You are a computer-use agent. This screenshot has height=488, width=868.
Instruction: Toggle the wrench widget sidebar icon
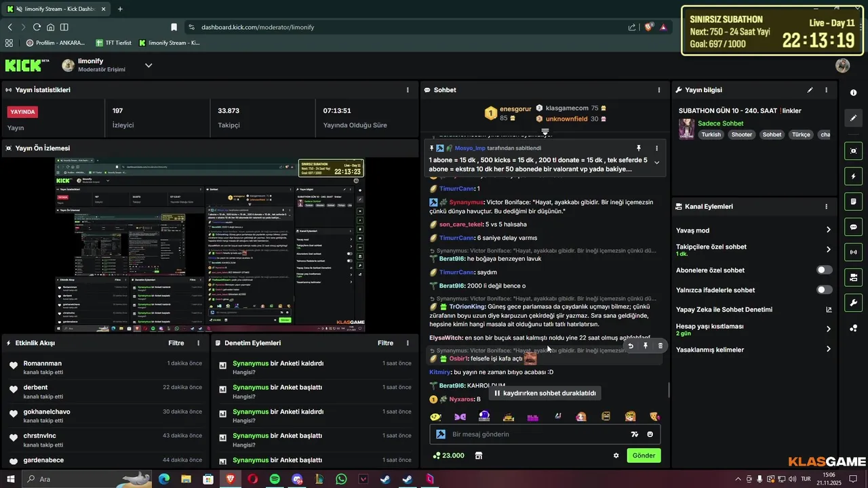(853, 302)
